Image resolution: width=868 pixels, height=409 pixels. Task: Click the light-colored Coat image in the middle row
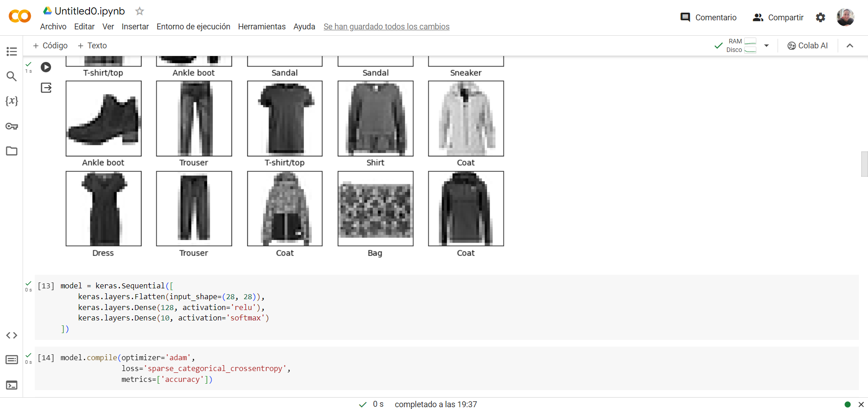pyautogui.click(x=466, y=118)
